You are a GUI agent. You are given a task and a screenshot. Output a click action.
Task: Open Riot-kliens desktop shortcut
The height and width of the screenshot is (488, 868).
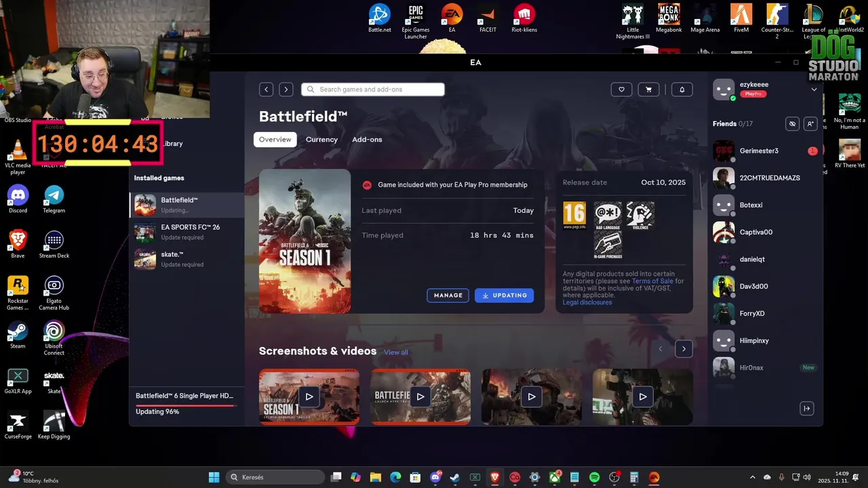tap(524, 19)
